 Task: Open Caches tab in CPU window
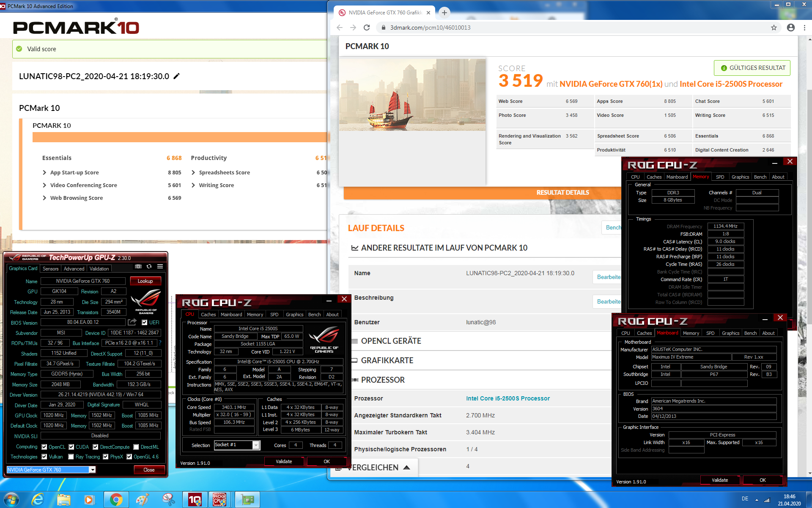tap(208, 315)
